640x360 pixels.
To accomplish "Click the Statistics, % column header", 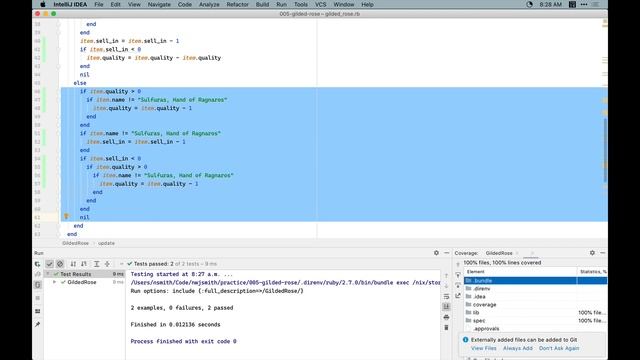I will click(592, 272).
